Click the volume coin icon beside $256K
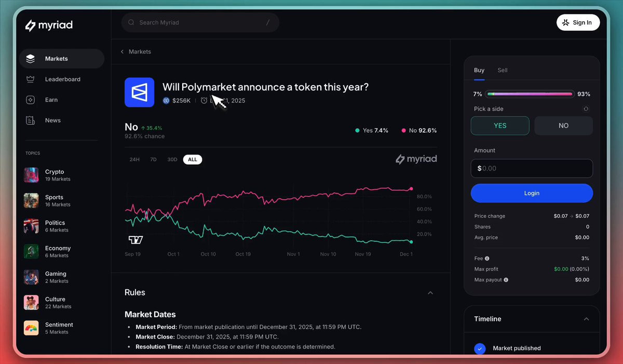 [x=166, y=101]
